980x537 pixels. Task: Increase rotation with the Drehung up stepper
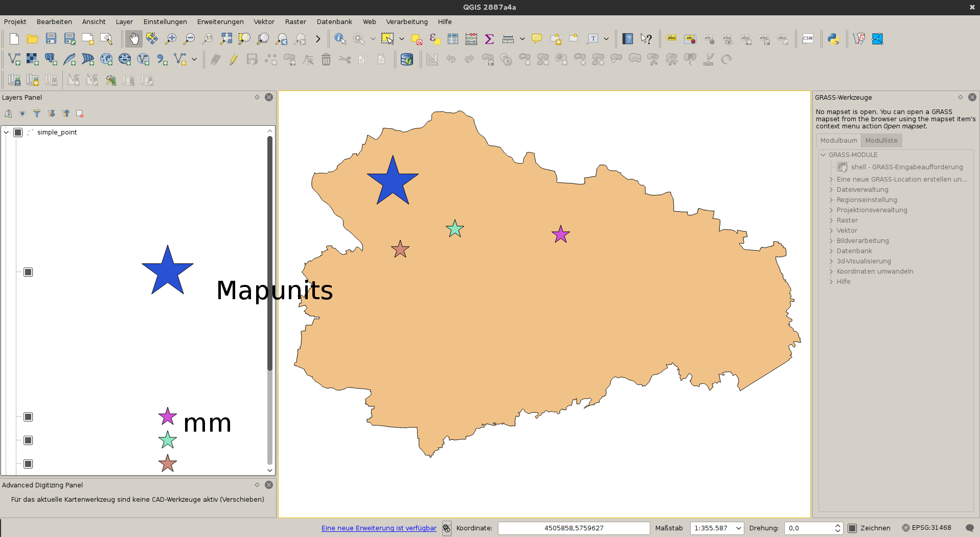click(x=837, y=525)
